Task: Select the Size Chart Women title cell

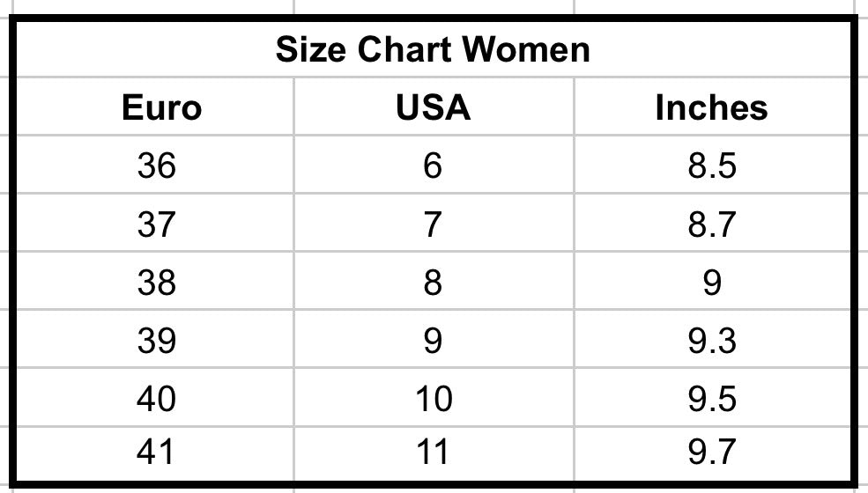Action: pos(433,49)
